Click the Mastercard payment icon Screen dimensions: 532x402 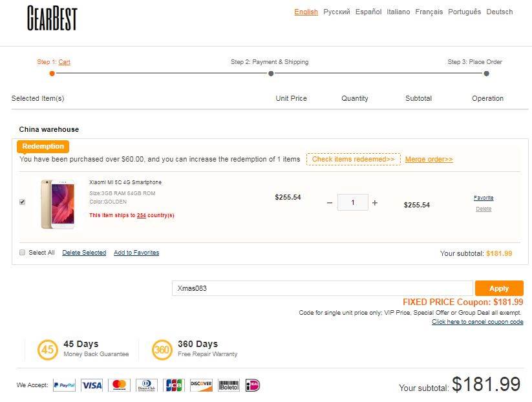click(x=119, y=385)
